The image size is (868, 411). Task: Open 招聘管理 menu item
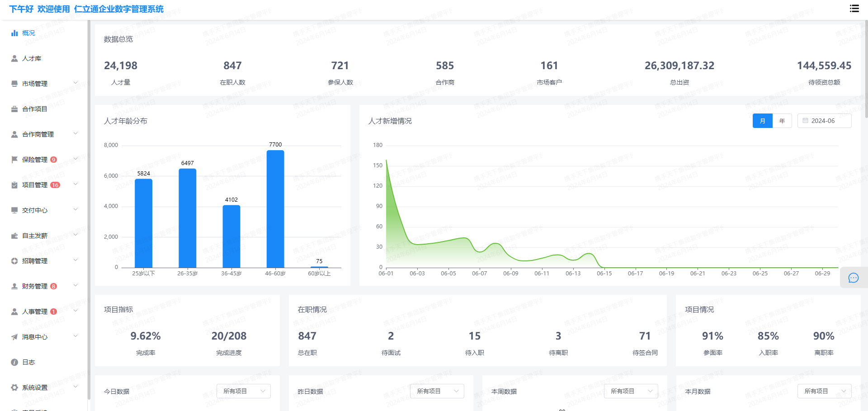click(x=35, y=261)
